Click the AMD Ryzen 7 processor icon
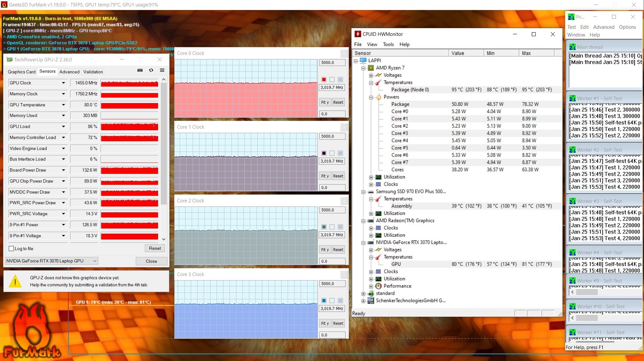 pyautogui.click(x=371, y=68)
